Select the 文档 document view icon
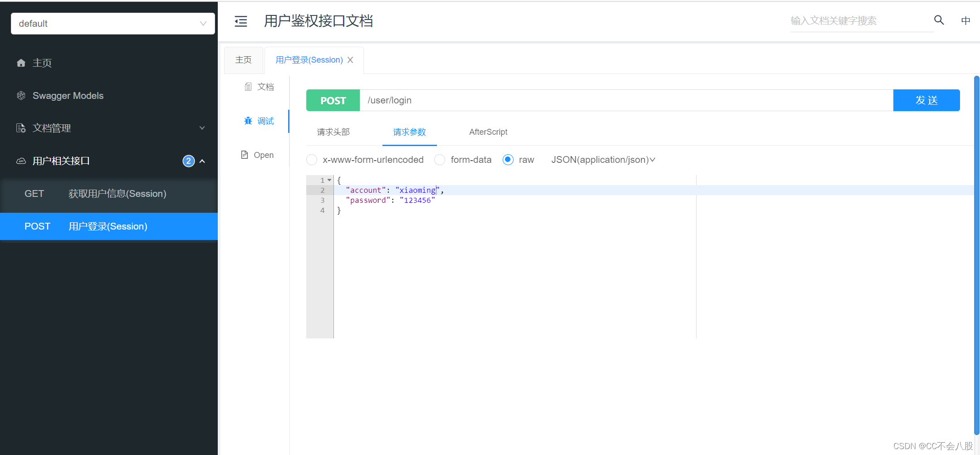Viewport: 980px width, 455px height. [248, 86]
